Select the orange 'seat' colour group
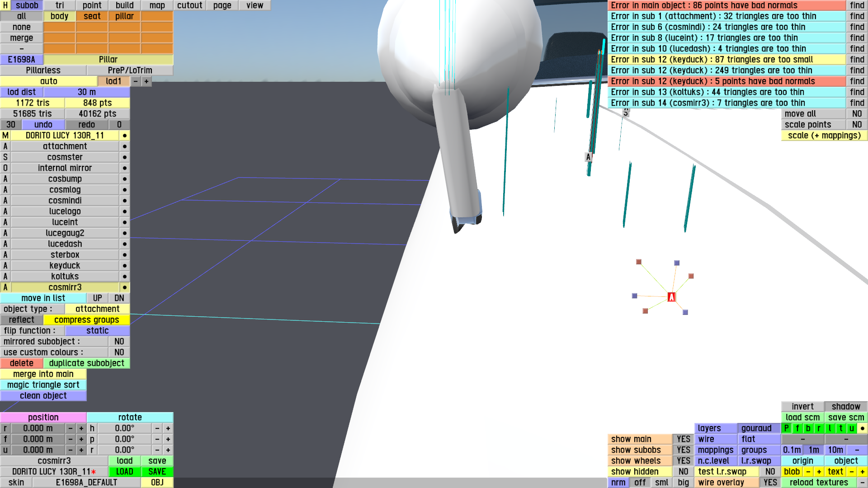Viewport: 868px width, 488px height. point(92,16)
